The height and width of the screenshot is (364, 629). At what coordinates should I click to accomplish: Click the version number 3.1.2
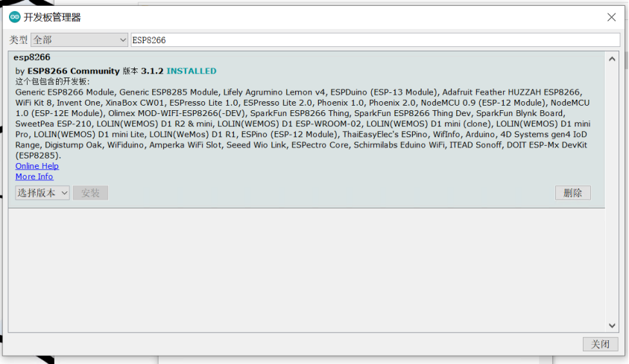tap(152, 71)
